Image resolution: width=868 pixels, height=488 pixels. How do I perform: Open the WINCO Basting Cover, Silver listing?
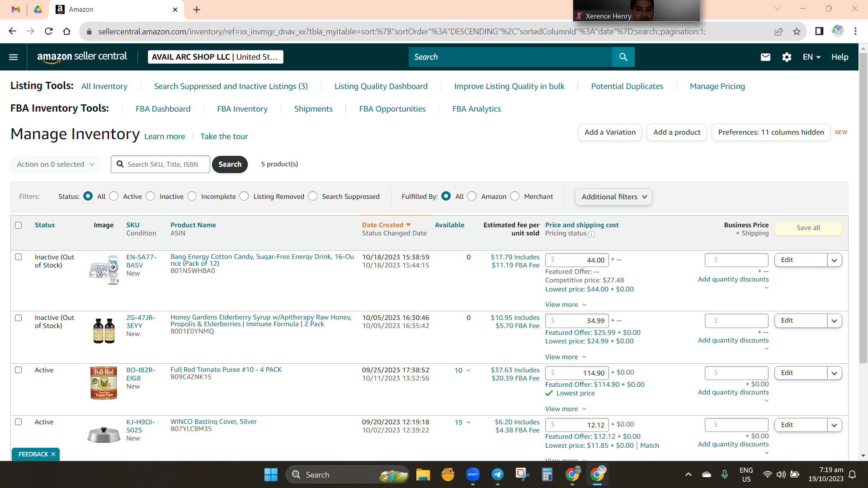tap(213, 422)
